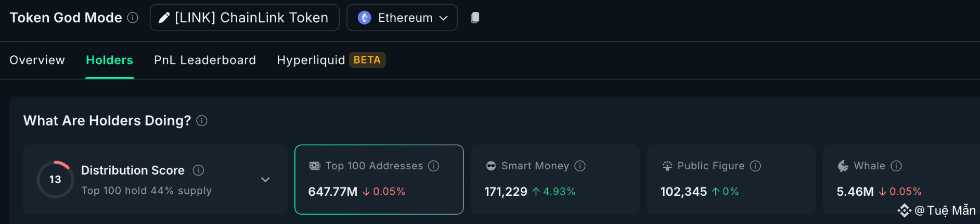Copy token address with clipboard icon
The height and width of the screenshot is (224, 980).
(x=475, y=18)
